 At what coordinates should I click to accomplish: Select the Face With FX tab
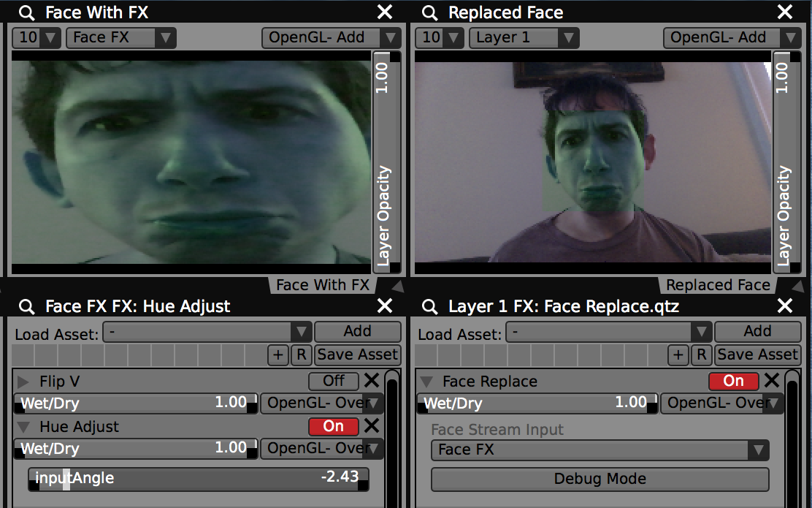[x=322, y=285]
